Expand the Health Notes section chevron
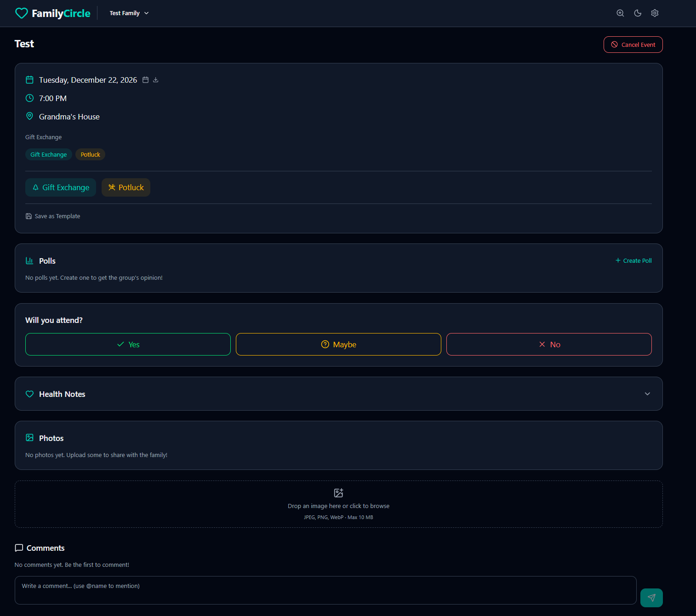The image size is (696, 616). [x=647, y=394]
